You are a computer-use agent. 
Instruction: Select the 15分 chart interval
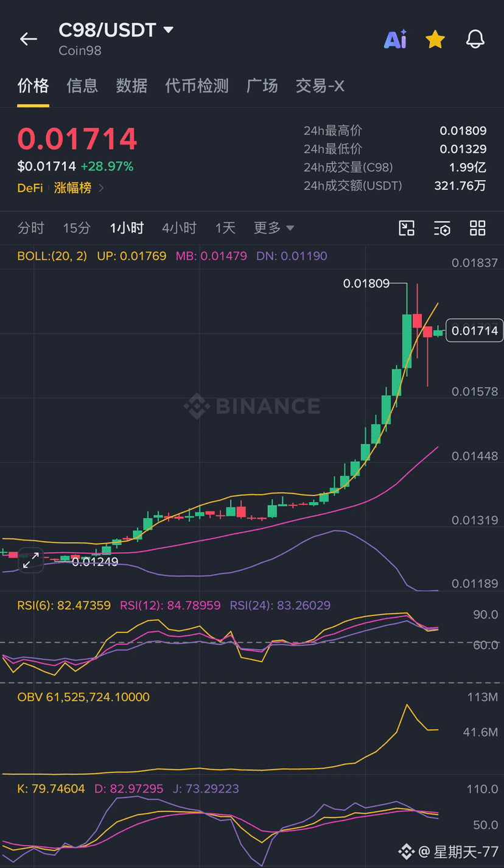point(77,228)
